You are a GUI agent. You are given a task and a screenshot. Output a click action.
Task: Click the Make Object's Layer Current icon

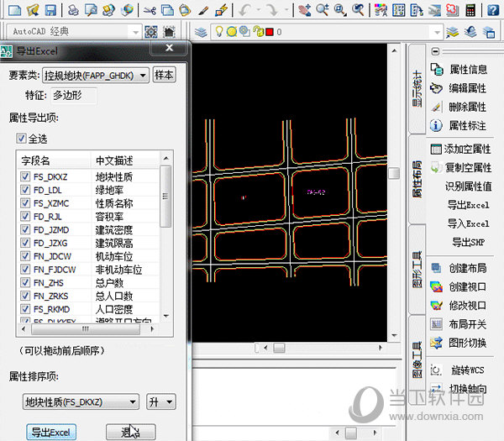click(x=452, y=32)
